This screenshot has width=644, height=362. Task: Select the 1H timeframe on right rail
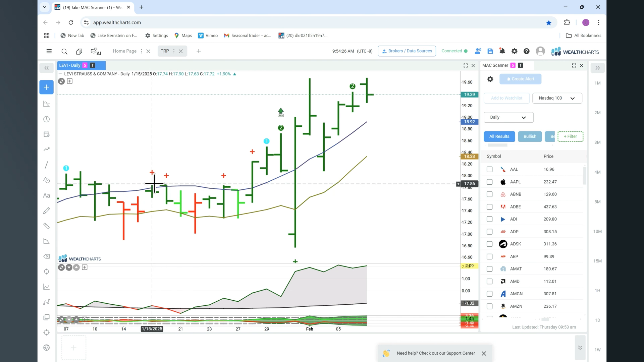[597, 291]
